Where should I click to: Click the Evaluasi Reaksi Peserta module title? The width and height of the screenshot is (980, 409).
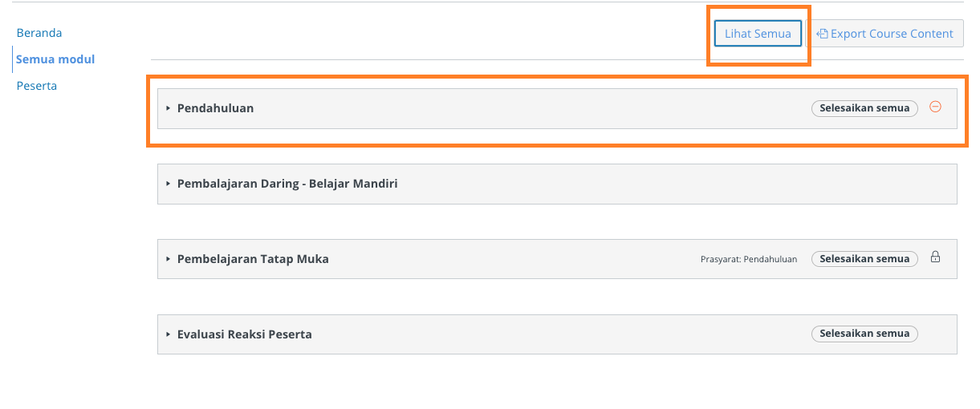point(245,334)
